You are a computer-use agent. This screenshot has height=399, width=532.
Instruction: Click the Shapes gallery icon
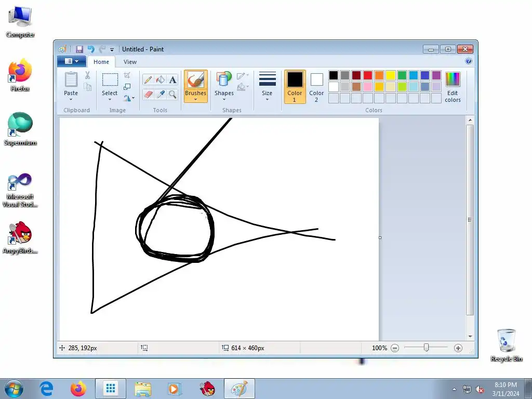tap(224, 79)
